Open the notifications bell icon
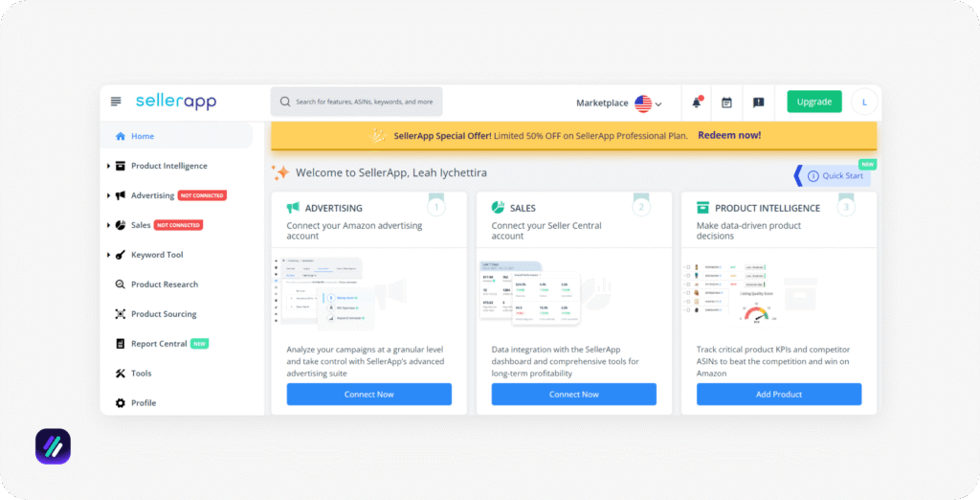980x500 pixels. 697,102
